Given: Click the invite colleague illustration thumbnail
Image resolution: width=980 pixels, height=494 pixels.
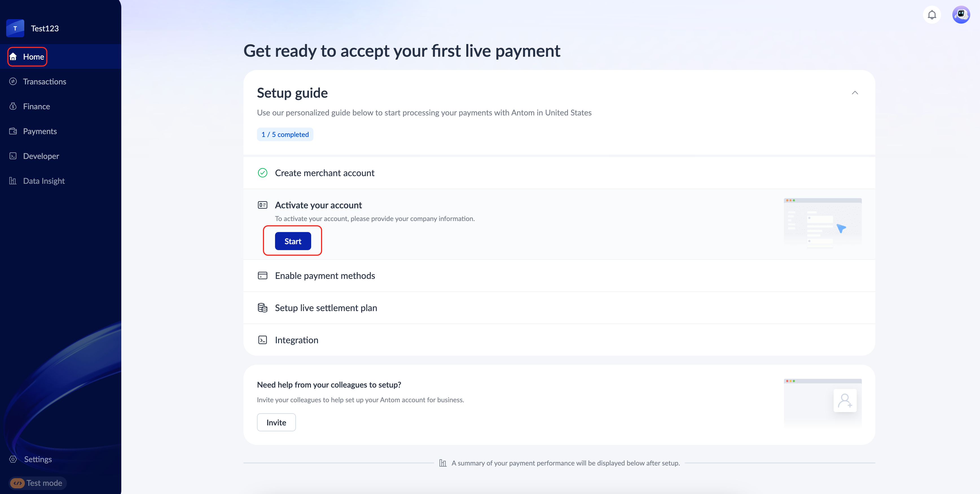Looking at the screenshot, I should (x=823, y=403).
